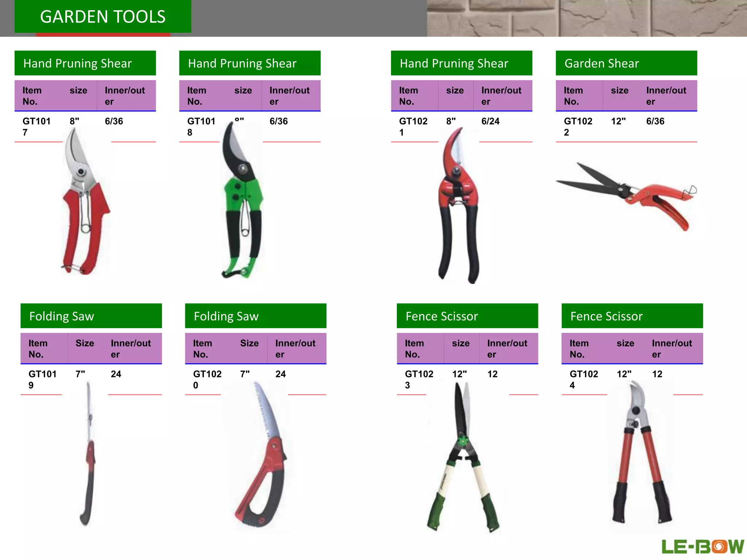
Task: Click the Hand Pruning Shear heading above GT1021
Action: click(461, 63)
